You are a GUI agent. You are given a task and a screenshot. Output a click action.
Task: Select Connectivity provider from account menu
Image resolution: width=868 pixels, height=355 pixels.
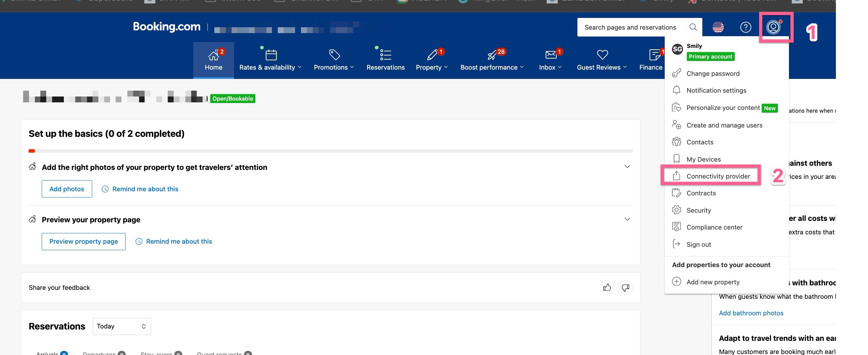pyautogui.click(x=718, y=176)
